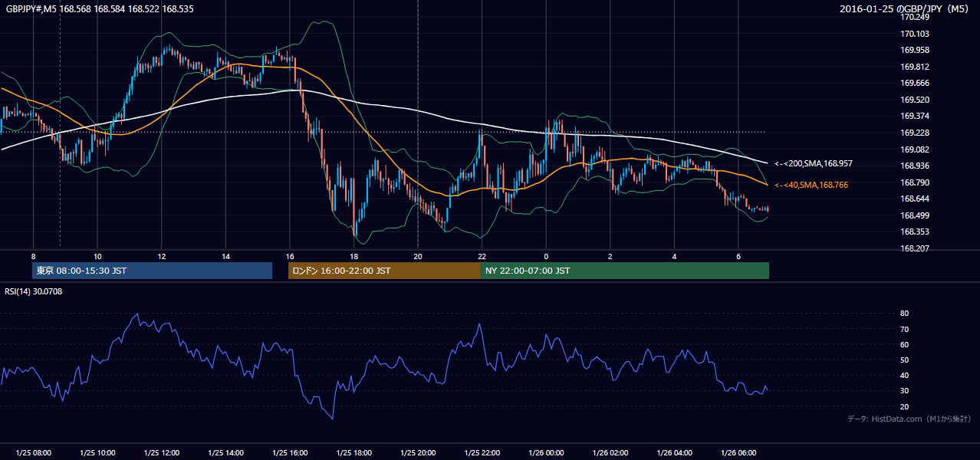Click the 1/25 14:00 time axis label
This screenshot has height=460, width=980.
225,453
